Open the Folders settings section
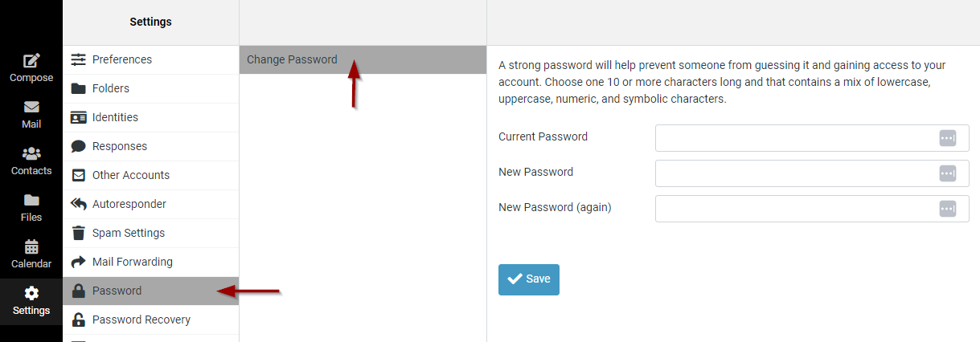 pos(111,88)
